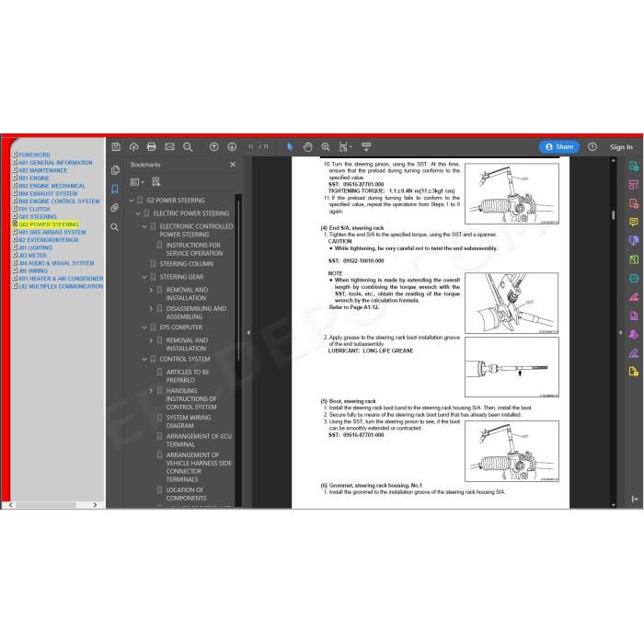Open the Fill & Sign tool in right sidebar
Screen dimensions: 644x644
[x=633, y=353]
